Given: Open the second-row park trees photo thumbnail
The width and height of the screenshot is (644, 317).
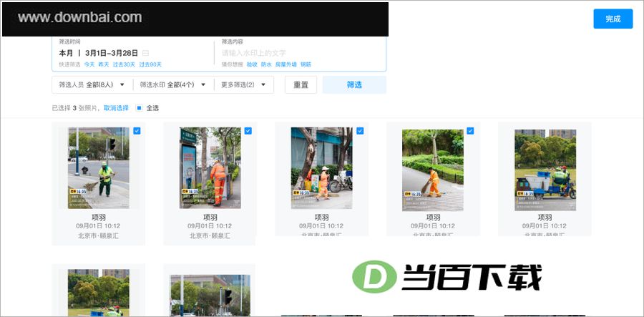Looking at the screenshot, I should click(x=99, y=293).
